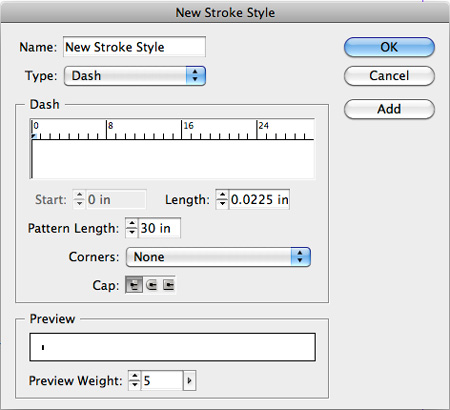Select the projecting cap icon
The height and width of the screenshot is (410, 450).
tap(169, 285)
